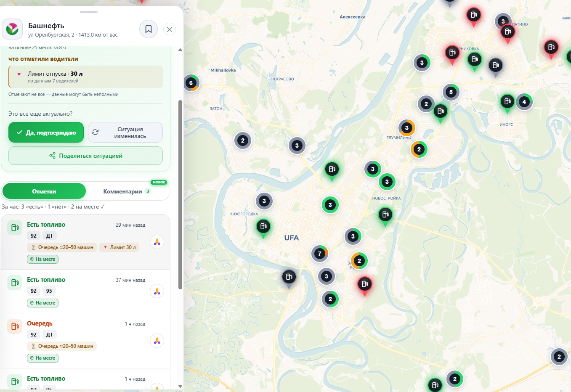Share via Поделиться ситуацией button
Screen dimensions: 571x392
[85, 156]
